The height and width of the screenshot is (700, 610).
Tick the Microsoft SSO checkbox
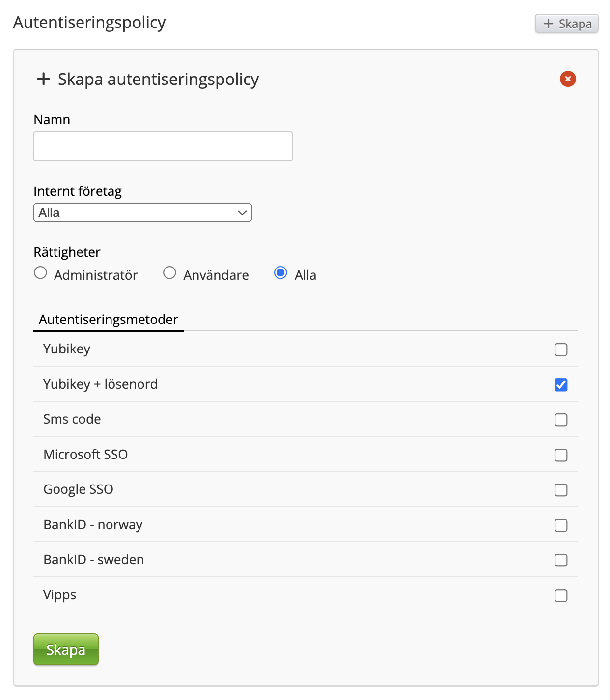click(560, 455)
